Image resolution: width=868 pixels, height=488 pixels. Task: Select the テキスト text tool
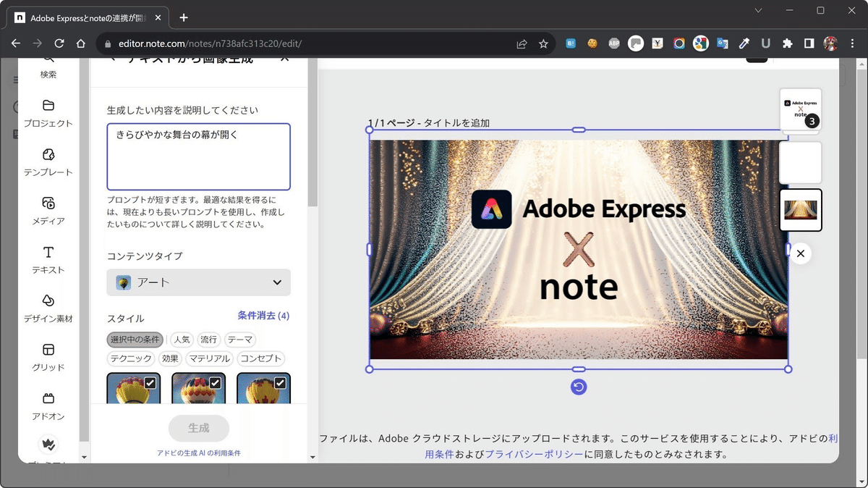click(x=48, y=260)
